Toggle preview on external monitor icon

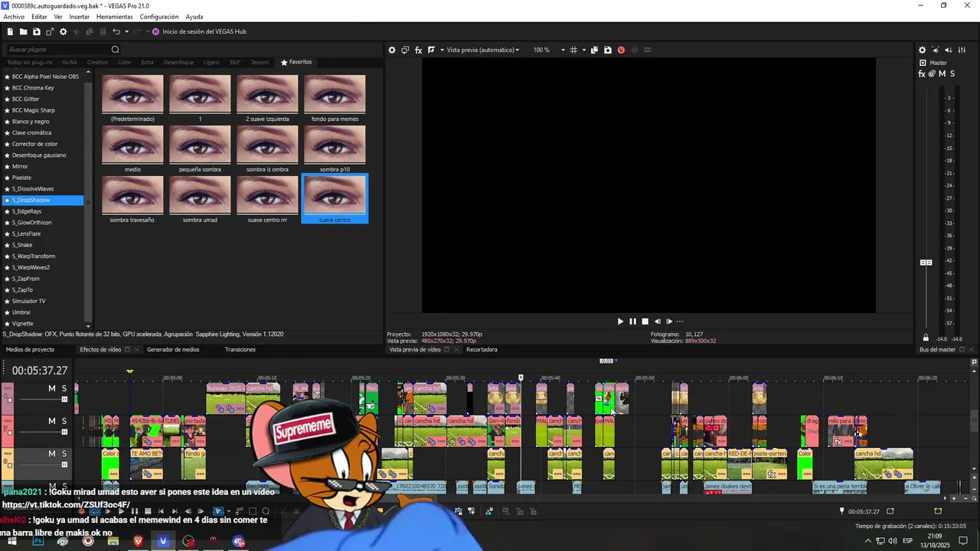405,50
